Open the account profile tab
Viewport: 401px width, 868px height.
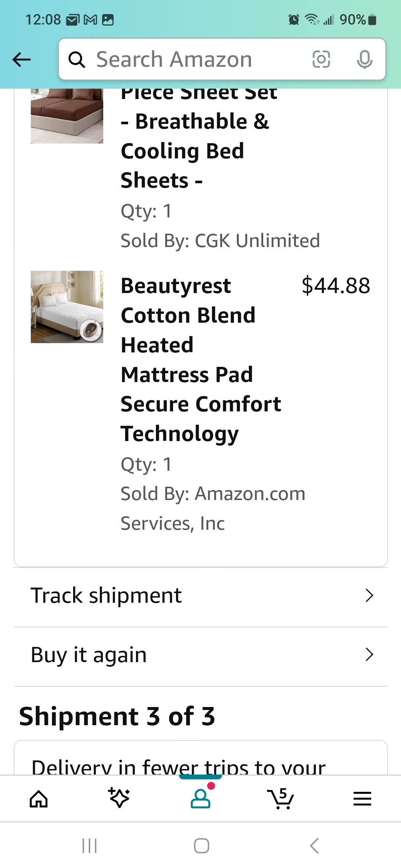[x=200, y=798]
